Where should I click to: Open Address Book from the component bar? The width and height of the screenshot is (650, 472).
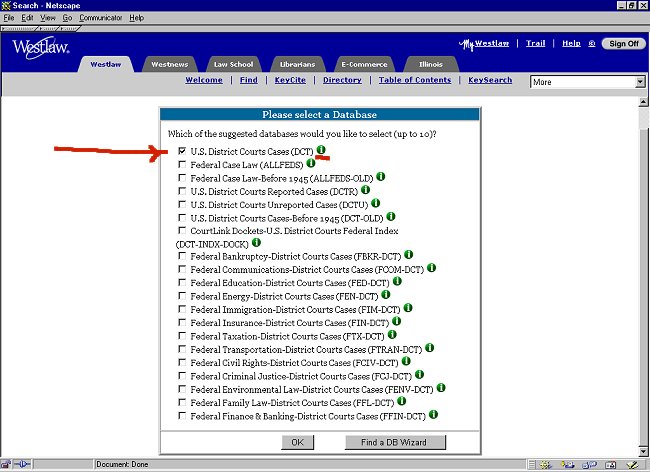point(611,465)
